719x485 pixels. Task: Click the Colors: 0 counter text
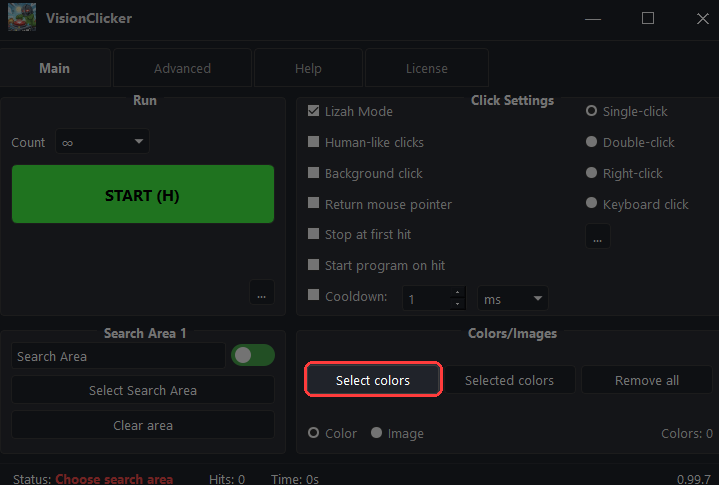coord(686,433)
